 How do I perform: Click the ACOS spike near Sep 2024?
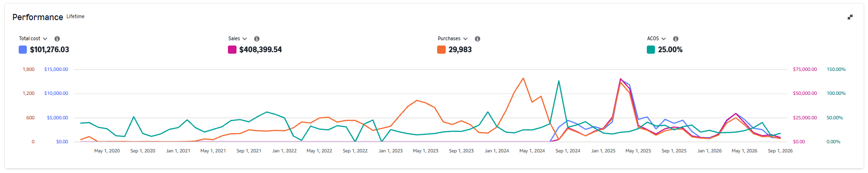(x=559, y=81)
